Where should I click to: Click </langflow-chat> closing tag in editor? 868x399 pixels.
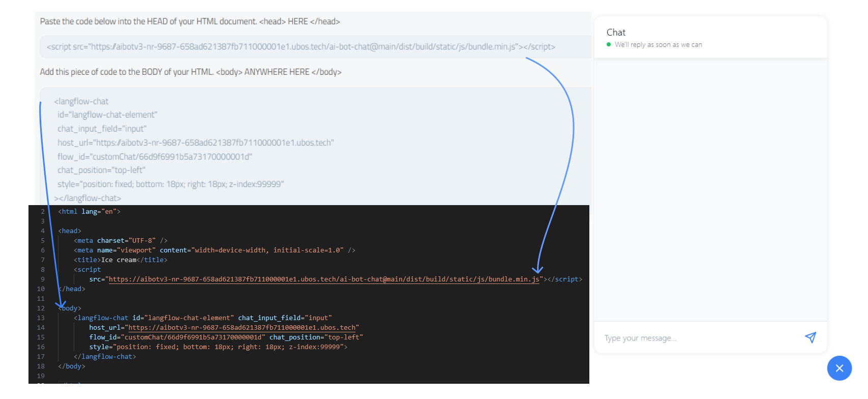[x=105, y=357]
